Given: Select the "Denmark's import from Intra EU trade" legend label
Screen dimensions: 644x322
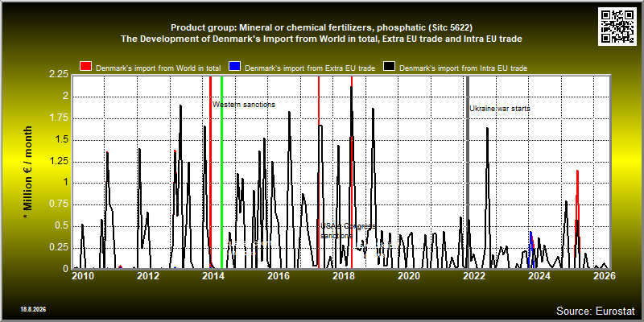Looking at the screenshot, I should [x=464, y=68].
